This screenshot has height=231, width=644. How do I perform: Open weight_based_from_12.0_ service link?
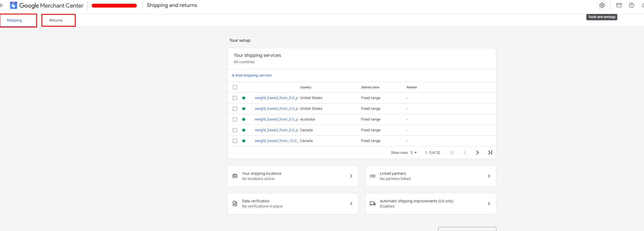276,141
